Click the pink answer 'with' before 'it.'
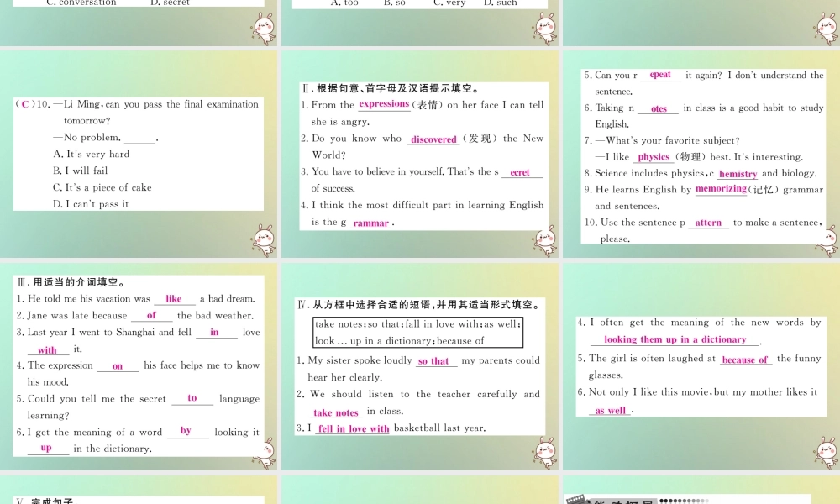The image size is (840, 504). pyautogui.click(x=47, y=349)
